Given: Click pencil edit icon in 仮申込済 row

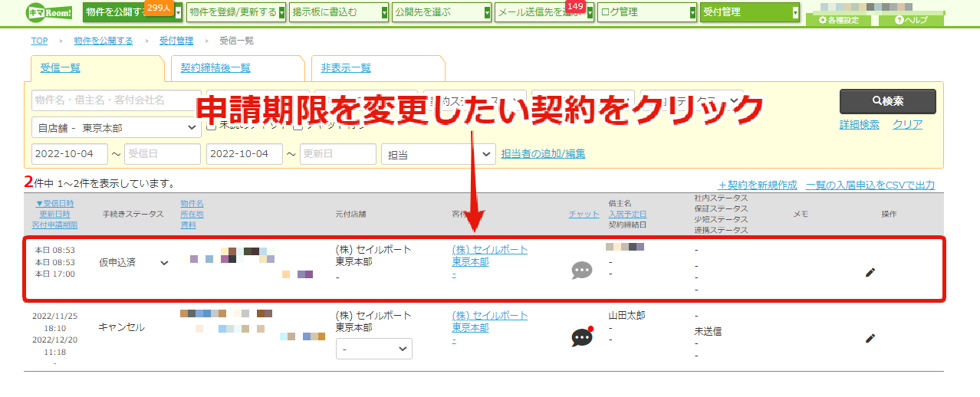Looking at the screenshot, I should coord(870,272).
